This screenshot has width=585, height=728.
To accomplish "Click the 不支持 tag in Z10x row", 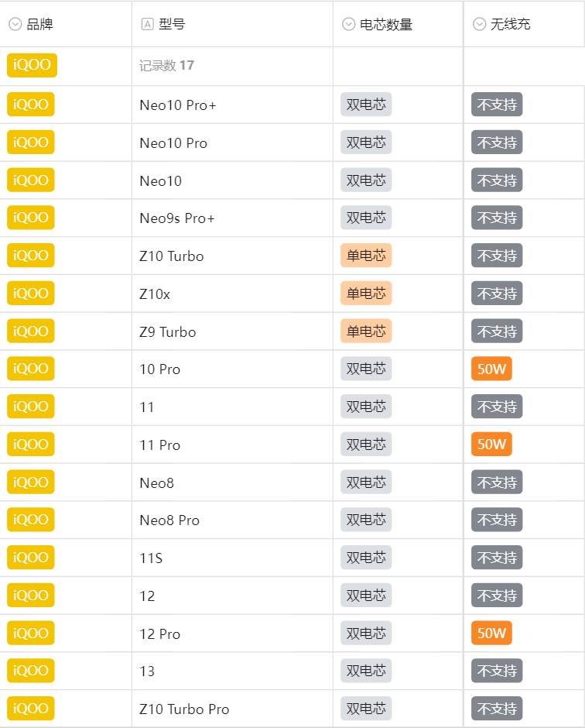I will click(497, 294).
